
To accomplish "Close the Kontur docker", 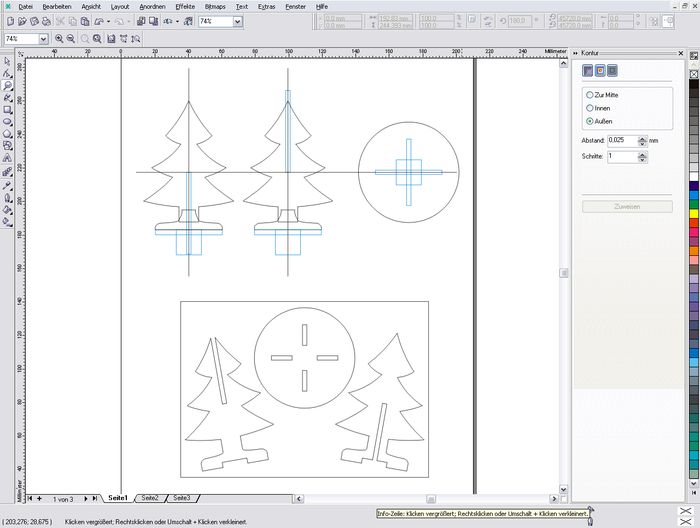I will click(683, 52).
